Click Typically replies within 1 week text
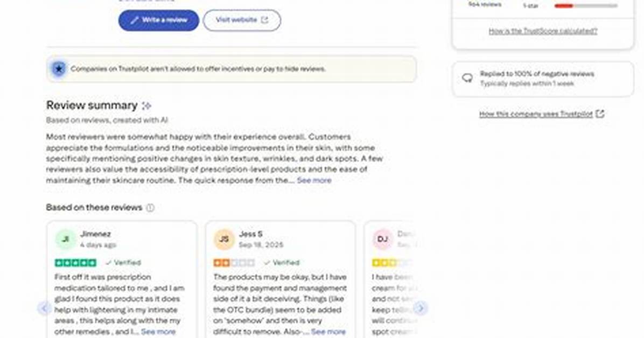This screenshot has height=338, width=644. click(x=527, y=83)
